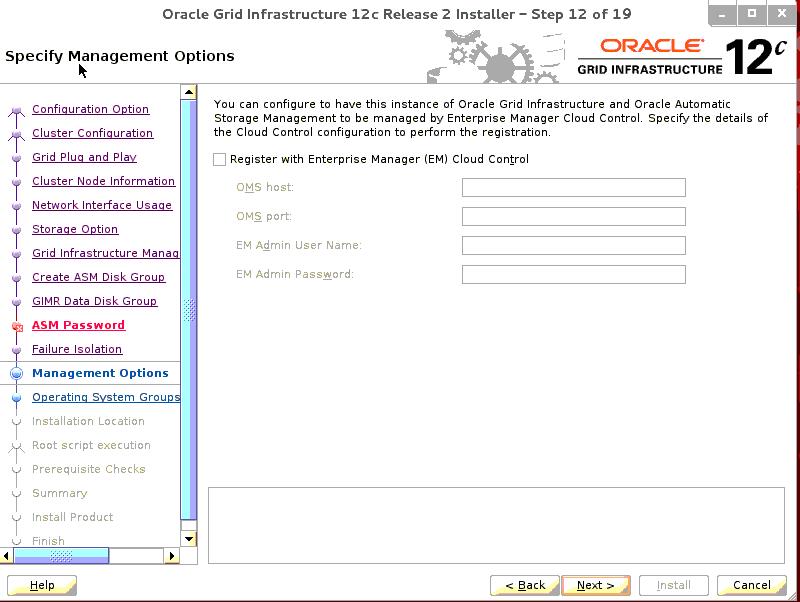Maximize the installer window
The width and height of the screenshot is (800, 602).
752,14
